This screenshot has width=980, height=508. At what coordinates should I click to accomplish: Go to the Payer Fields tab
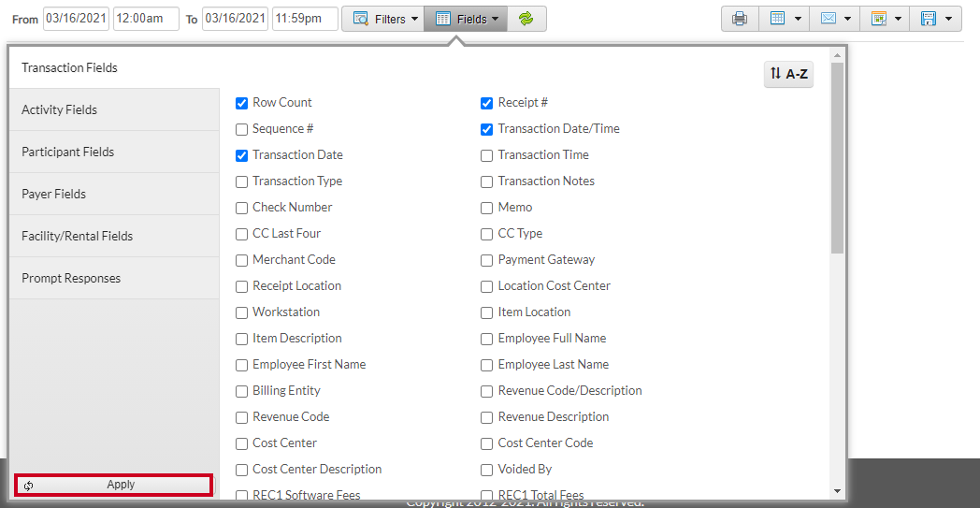tap(114, 194)
